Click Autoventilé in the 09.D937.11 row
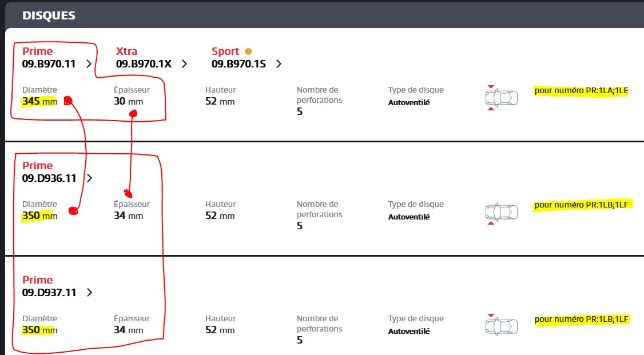This screenshot has width=644, height=355. pos(409,331)
